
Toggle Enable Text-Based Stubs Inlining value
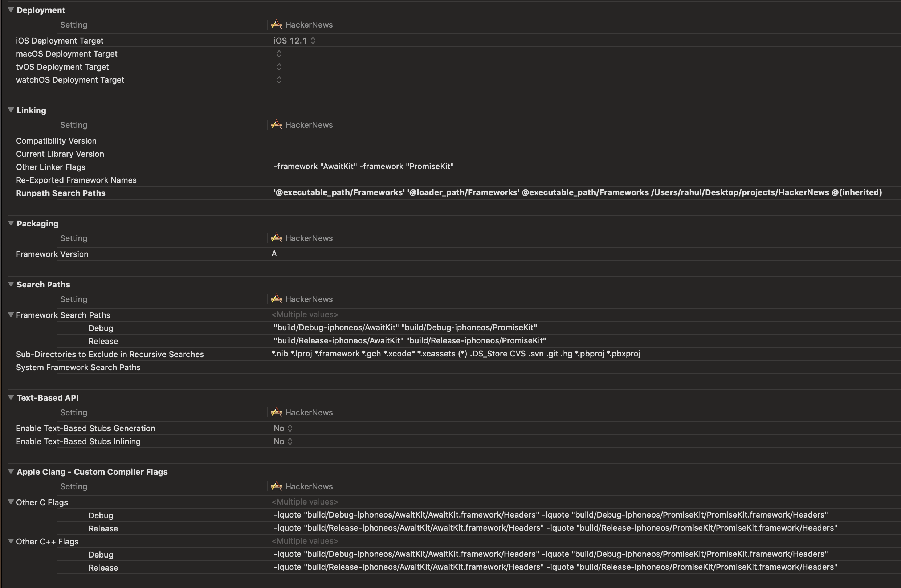[x=283, y=441]
